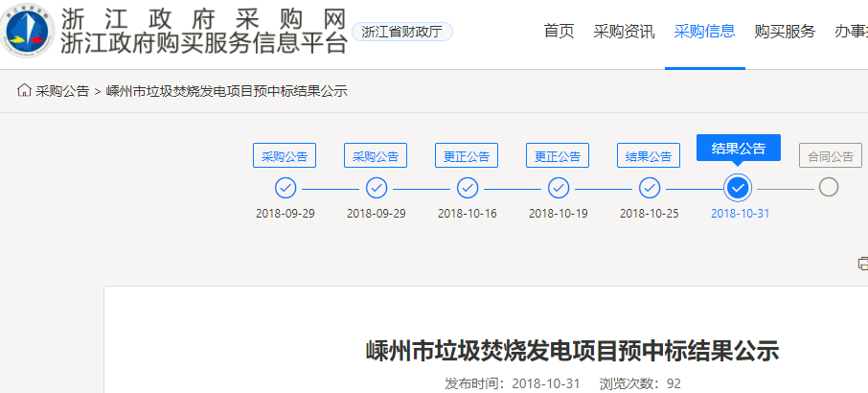Open 更正公告 label dated 2018-10-19

pos(558,155)
